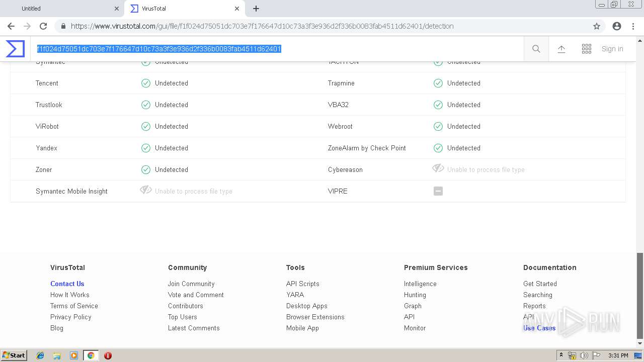Open the Searching documentation link
Screen dimensions: 644x362
tap(538, 295)
